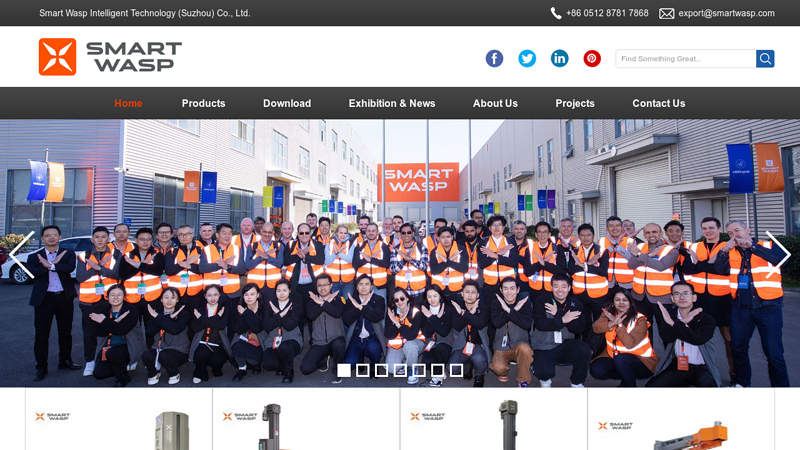Viewport: 800px width, 450px height.
Task: Open the Contact Us menu
Action: click(x=659, y=103)
